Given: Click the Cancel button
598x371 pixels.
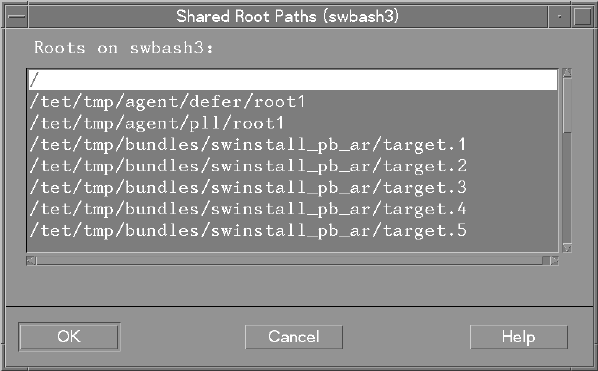Looking at the screenshot, I should click(x=294, y=337).
